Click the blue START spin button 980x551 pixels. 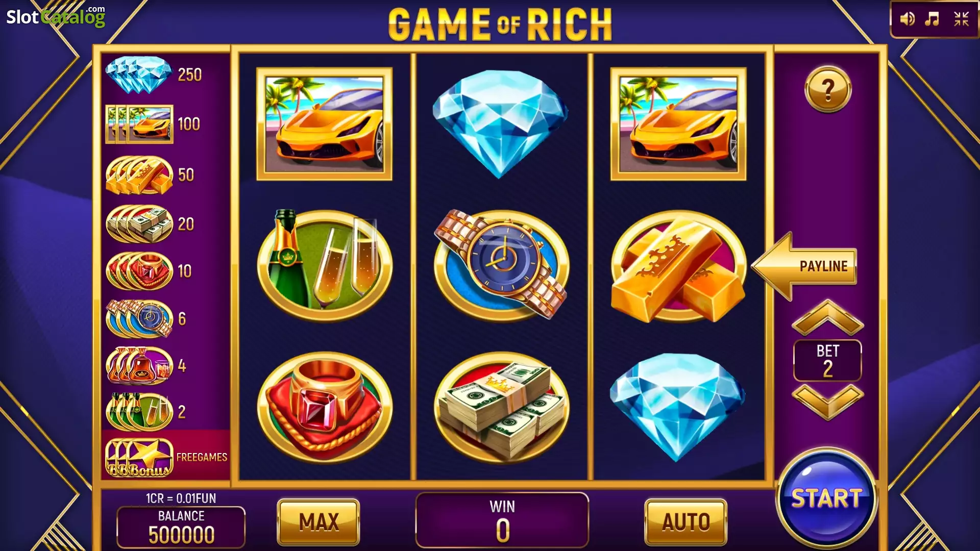826,498
